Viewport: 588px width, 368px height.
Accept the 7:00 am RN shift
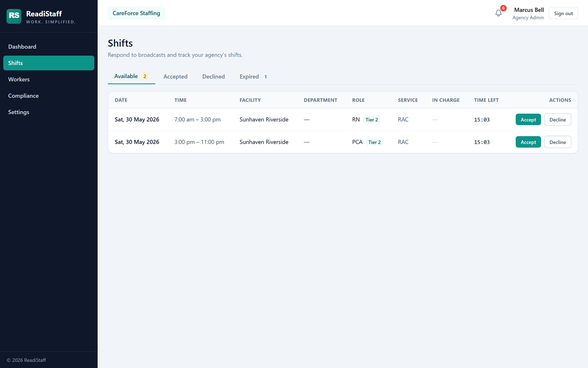pyautogui.click(x=528, y=120)
